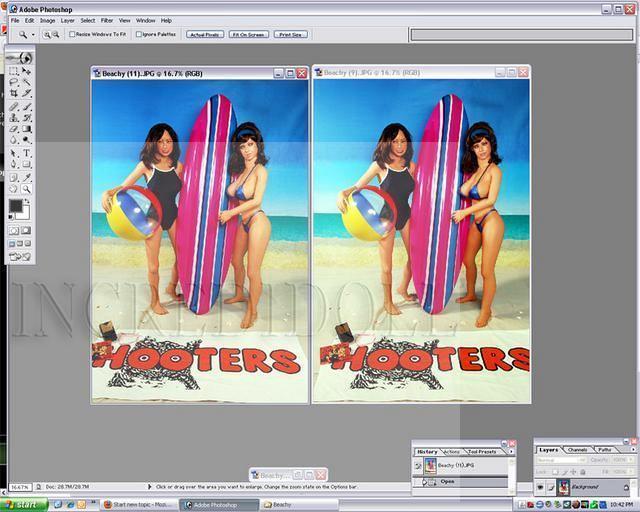
Task: Click Zoom In icon in options bar
Action: click(x=47, y=35)
